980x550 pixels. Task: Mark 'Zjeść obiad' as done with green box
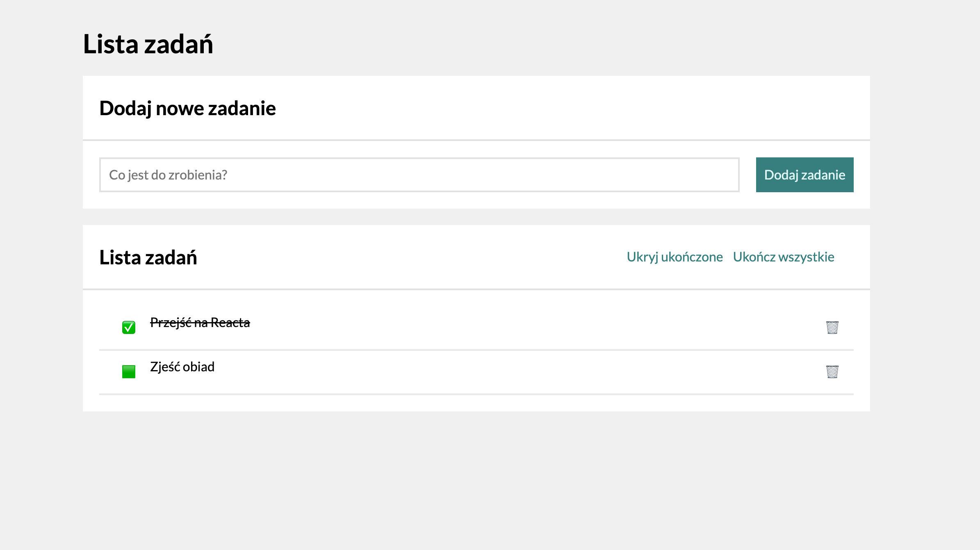[129, 372]
